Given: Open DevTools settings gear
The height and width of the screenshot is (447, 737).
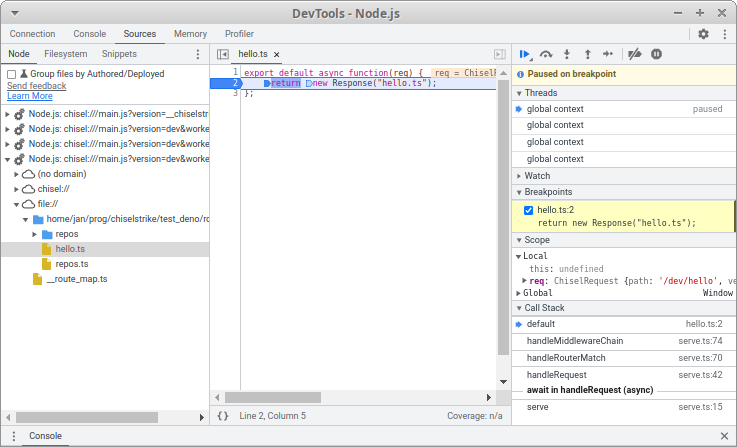Looking at the screenshot, I should pos(703,34).
